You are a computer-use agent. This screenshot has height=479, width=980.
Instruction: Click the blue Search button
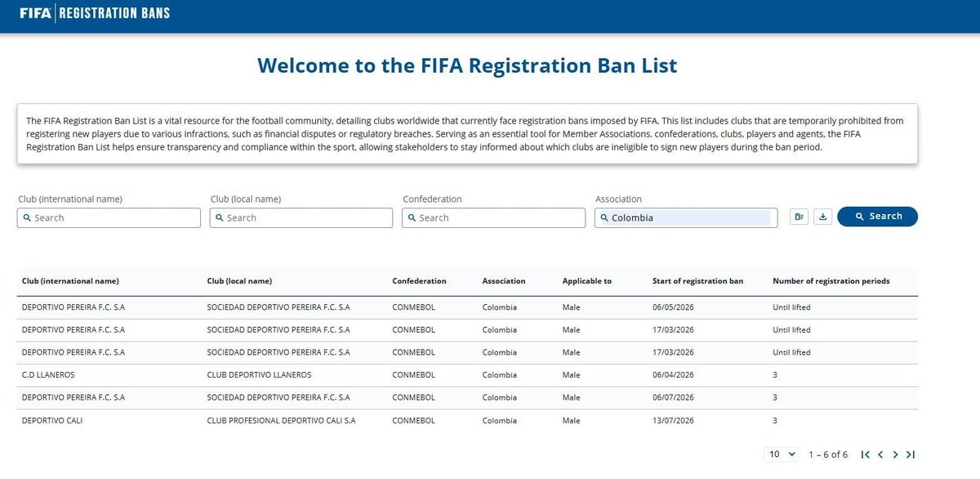pyautogui.click(x=877, y=217)
